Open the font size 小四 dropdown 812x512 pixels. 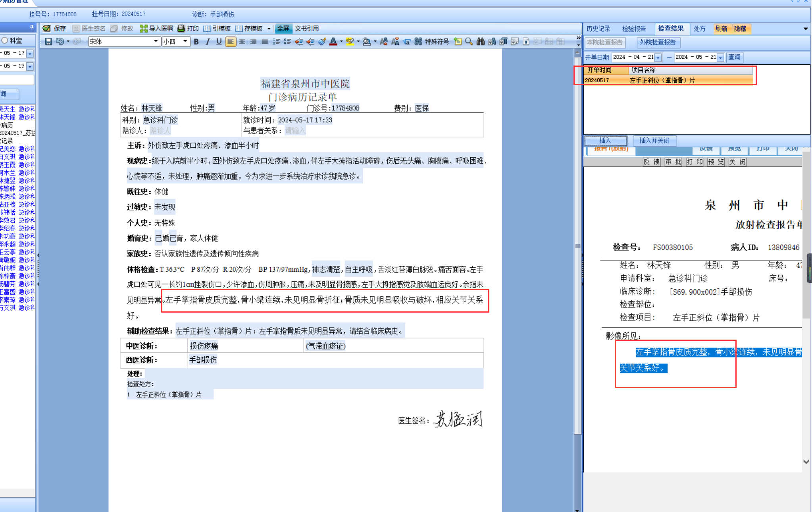[185, 41]
